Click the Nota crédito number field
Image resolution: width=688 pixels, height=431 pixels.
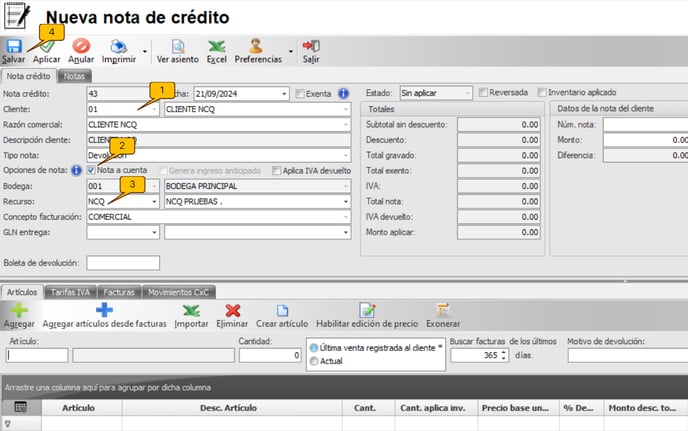pyautogui.click(x=122, y=94)
